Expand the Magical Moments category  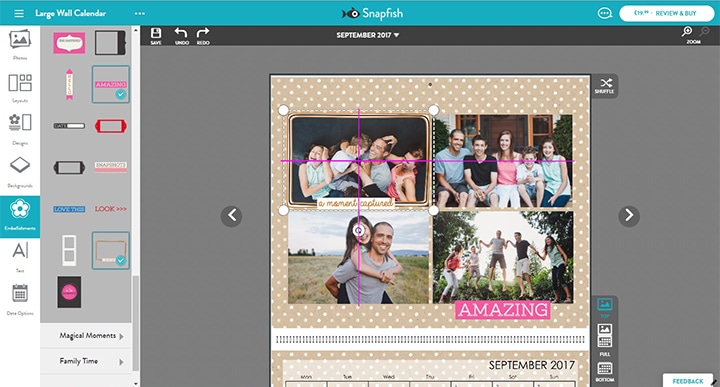tap(86, 336)
